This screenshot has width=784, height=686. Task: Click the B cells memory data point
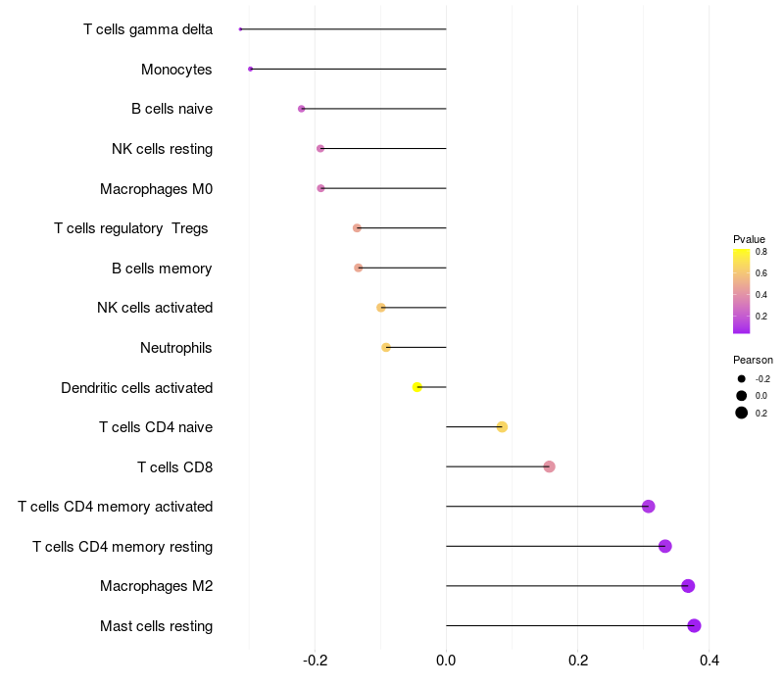359,268
